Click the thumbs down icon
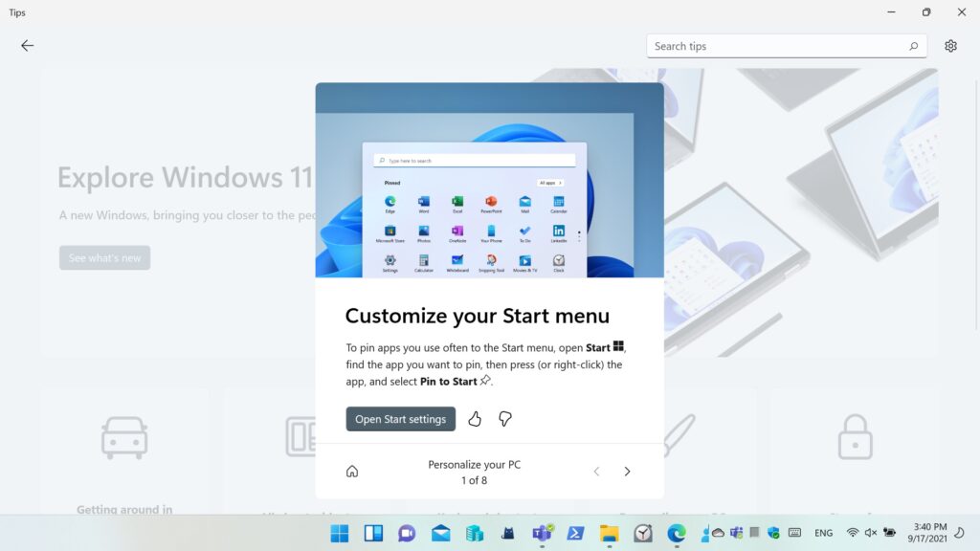 505,419
